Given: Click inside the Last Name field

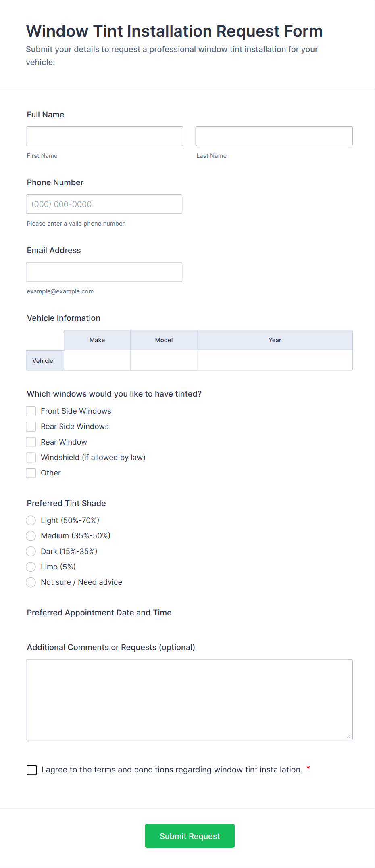Looking at the screenshot, I should click(274, 136).
